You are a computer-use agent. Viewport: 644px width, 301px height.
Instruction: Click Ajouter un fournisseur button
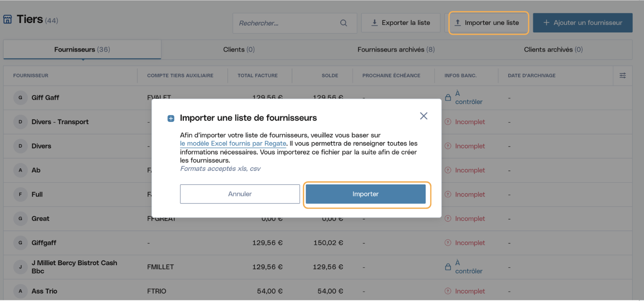[583, 23]
